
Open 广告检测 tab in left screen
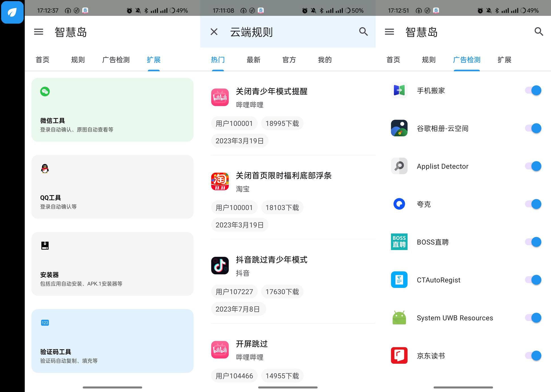point(116,60)
